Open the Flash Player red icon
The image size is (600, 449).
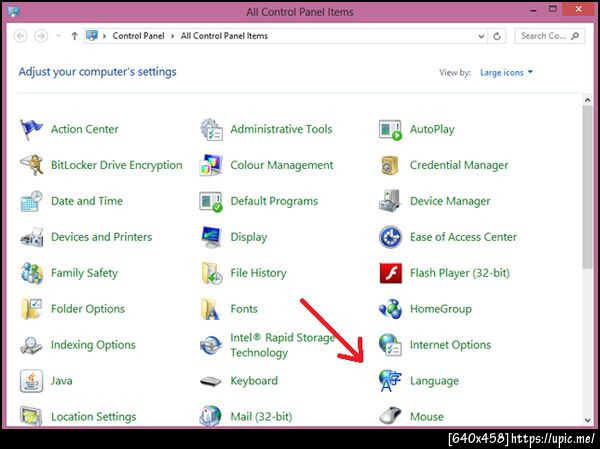click(391, 273)
